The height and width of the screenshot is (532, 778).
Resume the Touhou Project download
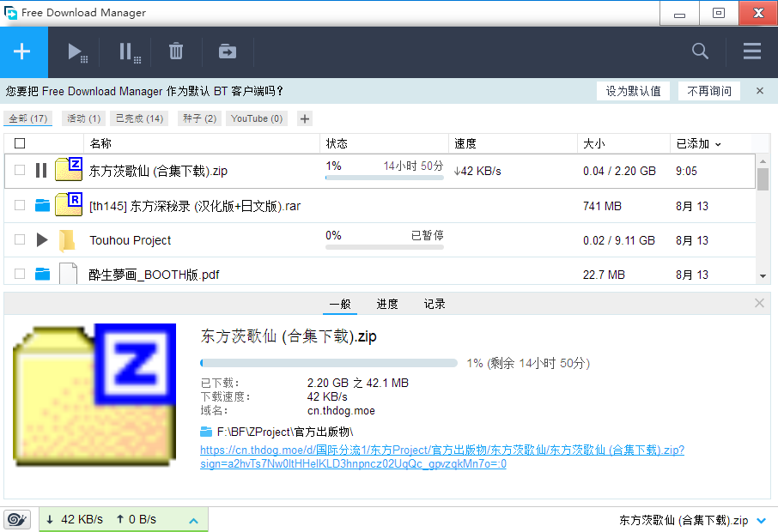point(42,240)
